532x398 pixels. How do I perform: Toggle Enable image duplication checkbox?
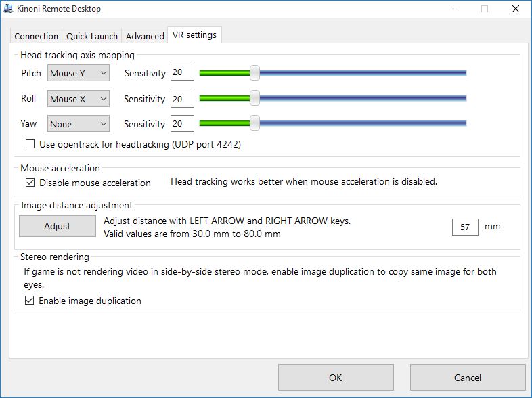(x=30, y=301)
